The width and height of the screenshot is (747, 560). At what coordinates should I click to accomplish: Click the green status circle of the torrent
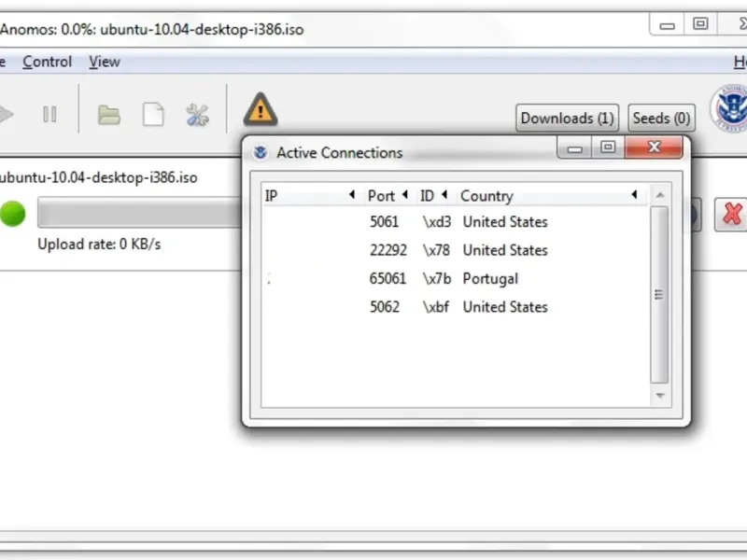point(13,214)
